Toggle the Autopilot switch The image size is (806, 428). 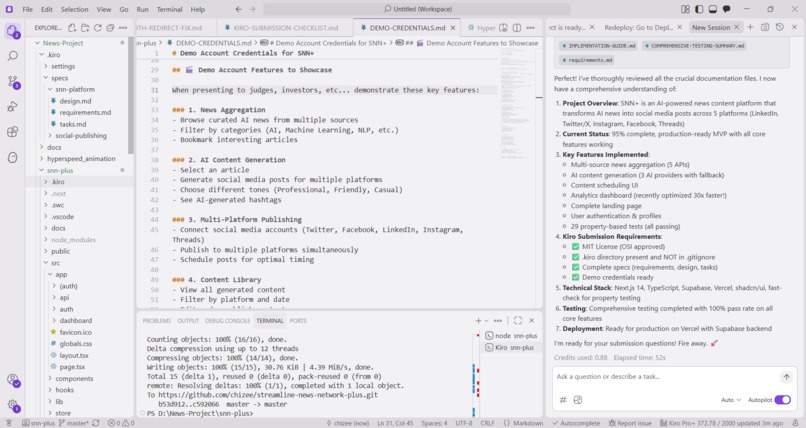(x=782, y=400)
